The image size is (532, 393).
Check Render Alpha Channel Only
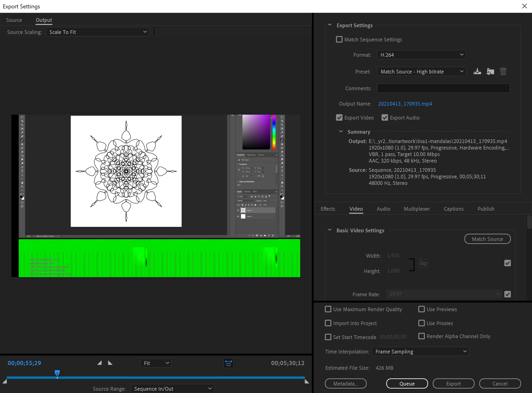422,336
